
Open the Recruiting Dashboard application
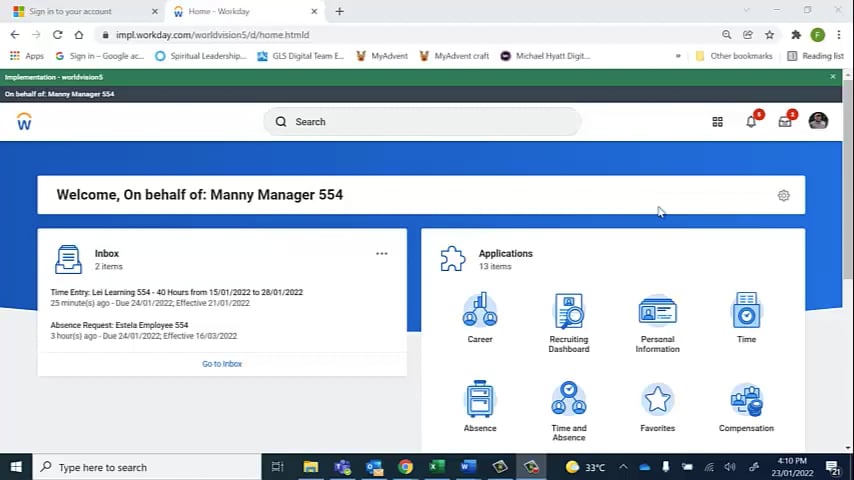coord(569,323)
